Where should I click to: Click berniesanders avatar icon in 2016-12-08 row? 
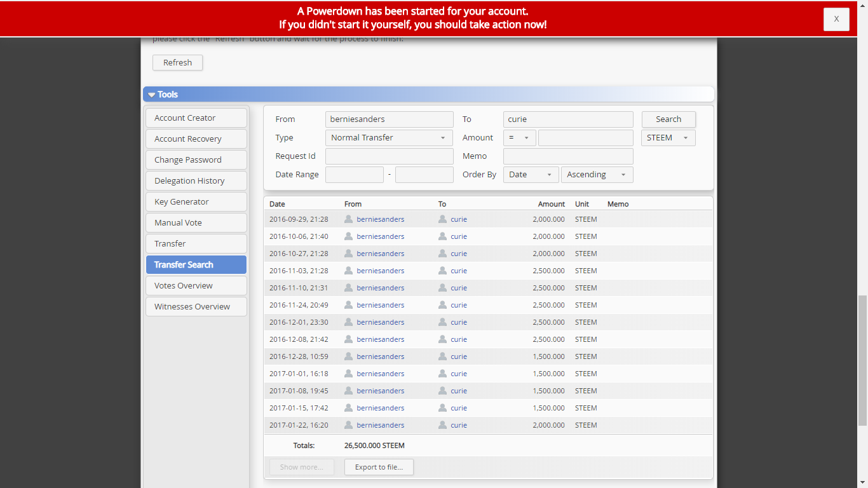pyautogui.click(x=348, y=339)
